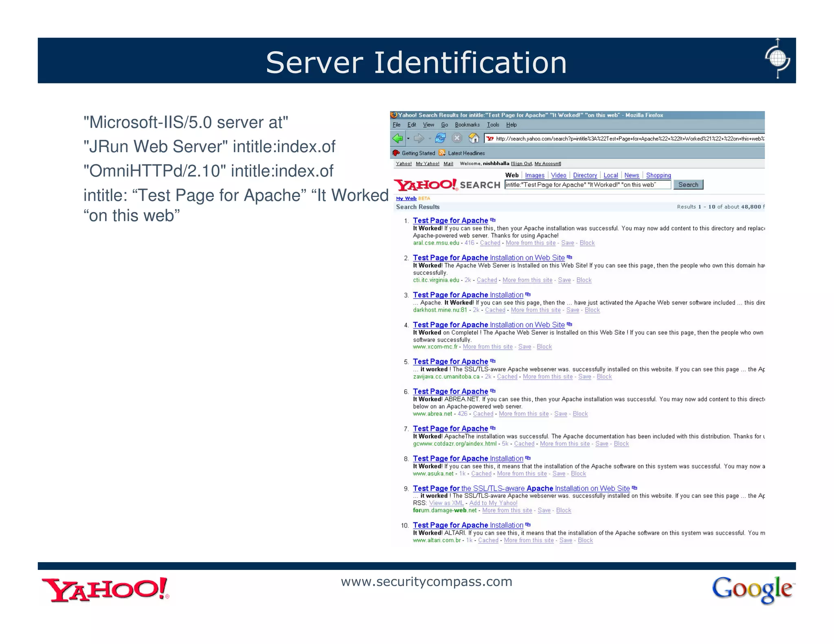Select the bold Web search tab
834x644 pixels.
[512, 175]
